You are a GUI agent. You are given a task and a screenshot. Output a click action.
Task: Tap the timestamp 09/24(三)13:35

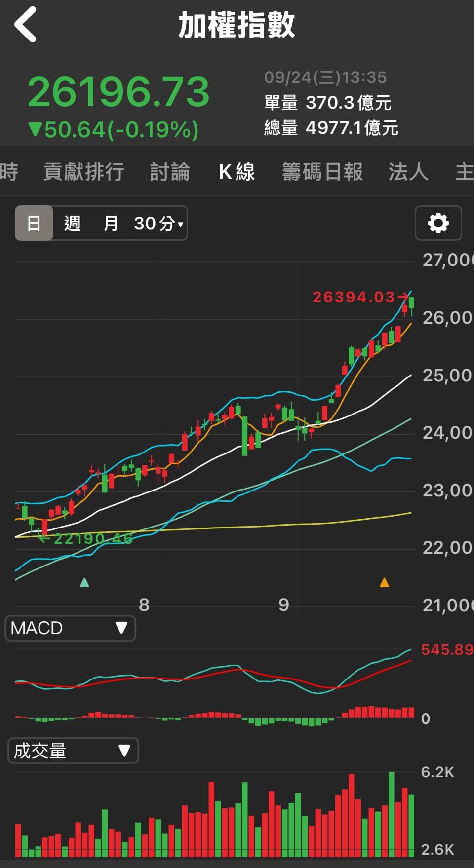[325, 77]
